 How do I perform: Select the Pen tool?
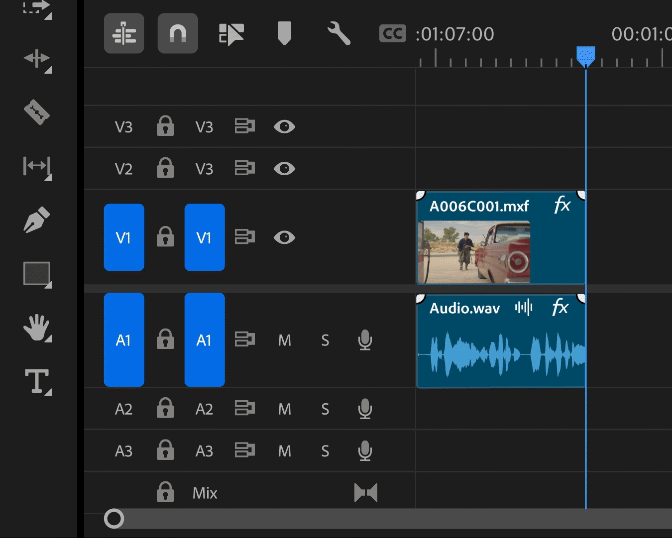tap(37, 220)
